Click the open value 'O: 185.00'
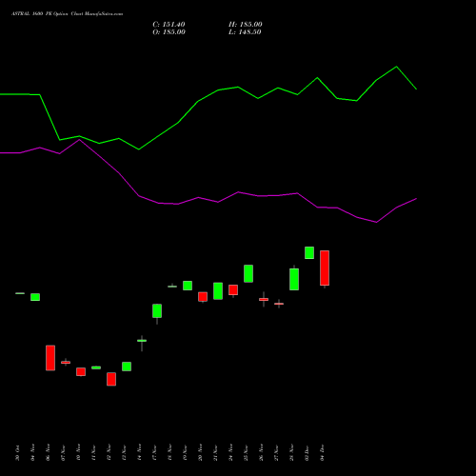The image size is (476, 476). pos(169,32)
